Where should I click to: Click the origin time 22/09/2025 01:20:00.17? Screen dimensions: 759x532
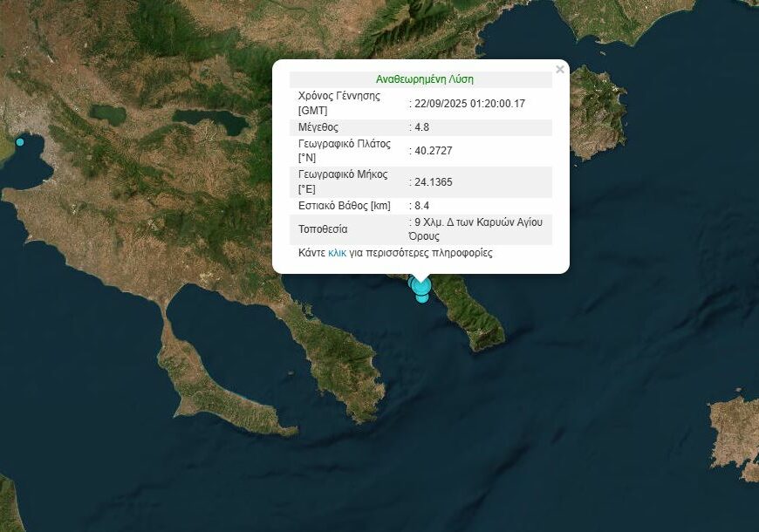[x=469, y=103]
